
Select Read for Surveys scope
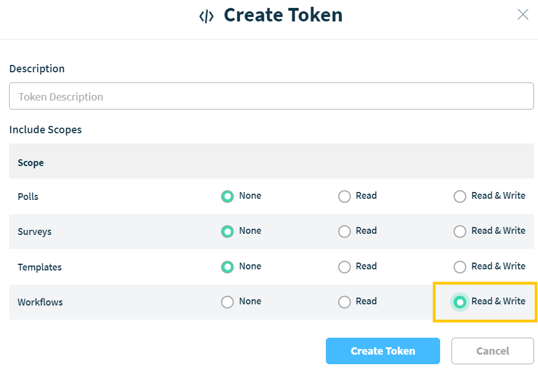pyautogui.click(x=344, y=231)
